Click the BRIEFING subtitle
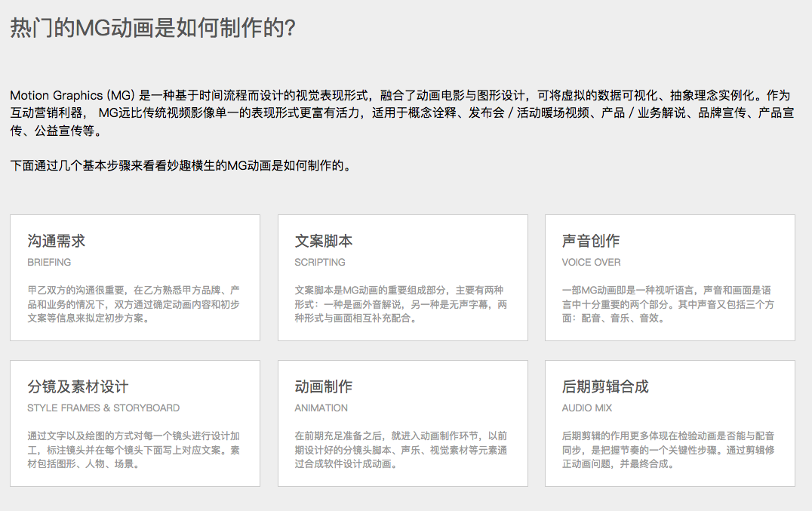The height and width of the screenshot is (511, 812). [x=49, y=262]
